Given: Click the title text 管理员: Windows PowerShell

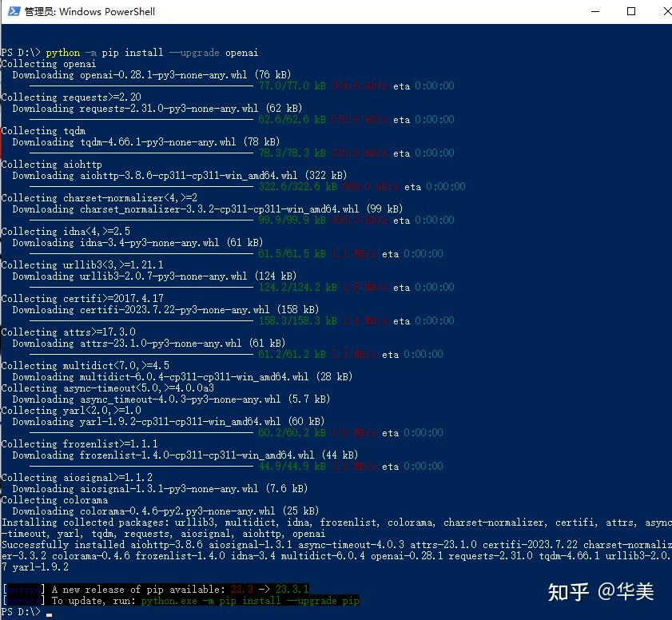Looking at the screenshot, I should (x=90, y=11).
